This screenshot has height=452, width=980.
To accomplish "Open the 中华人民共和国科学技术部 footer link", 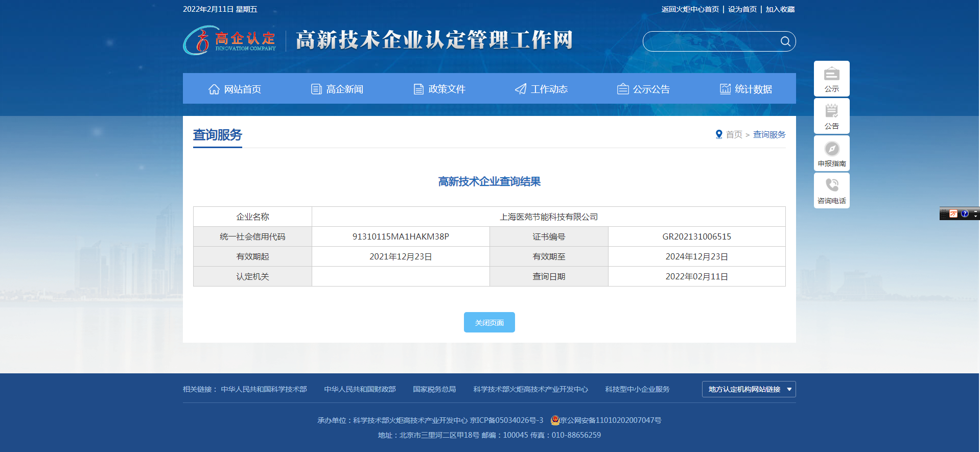I will [x=264, y=389].
